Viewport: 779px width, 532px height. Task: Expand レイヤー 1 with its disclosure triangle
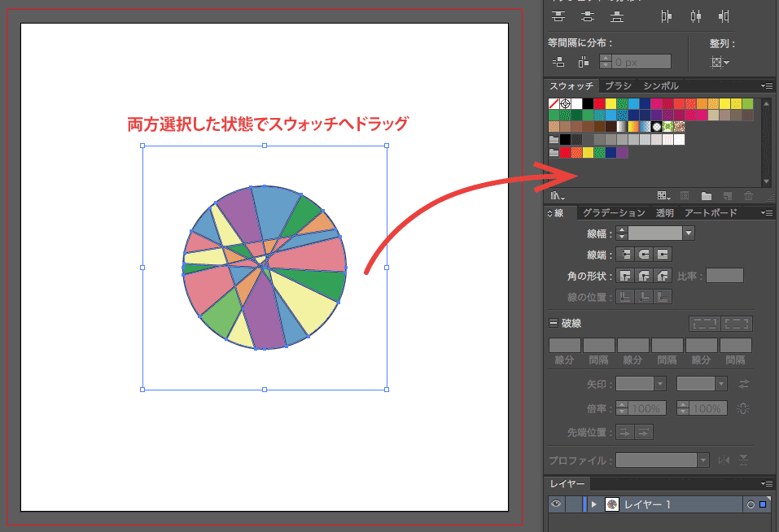593,504
